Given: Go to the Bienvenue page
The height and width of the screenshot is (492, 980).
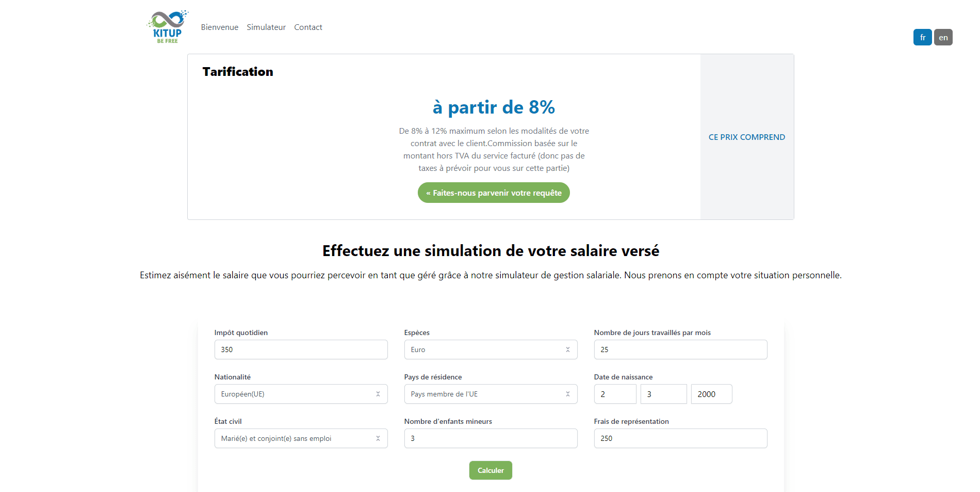Looking at the screenshot, I should (x=219, y=27).
